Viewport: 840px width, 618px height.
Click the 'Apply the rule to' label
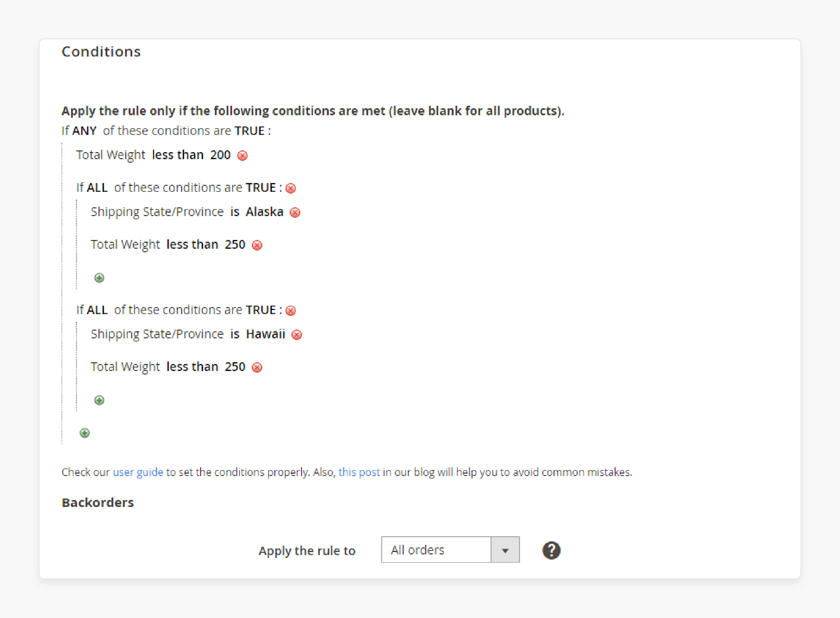click(x=307, y=551)
